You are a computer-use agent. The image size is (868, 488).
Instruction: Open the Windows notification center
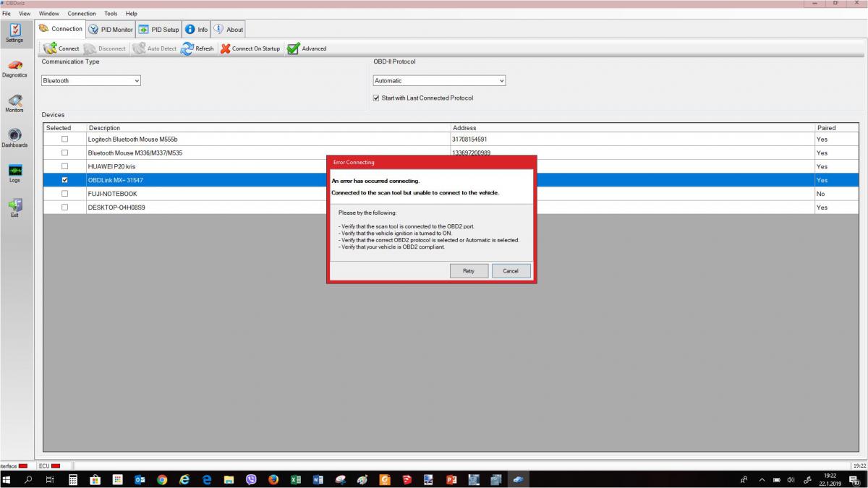coord(856,480)
